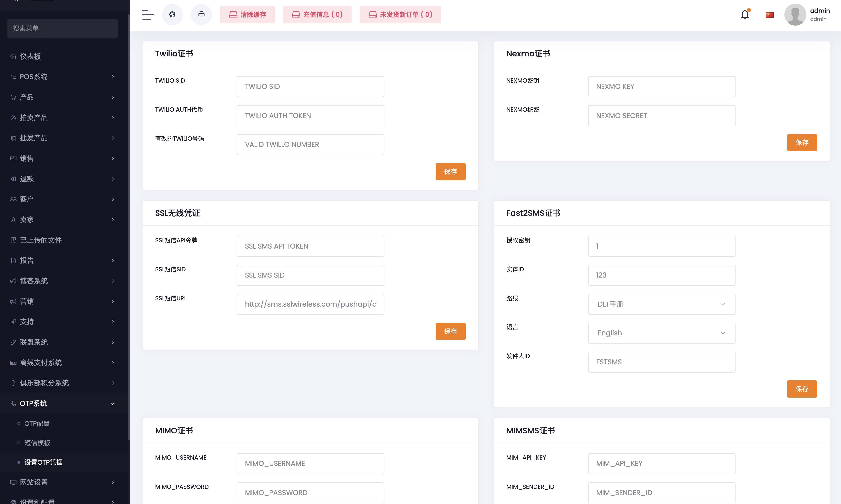
Task: Collapse the OTP系统 sidebar menu
Action: pyautogui.click(x=63, y=403)
